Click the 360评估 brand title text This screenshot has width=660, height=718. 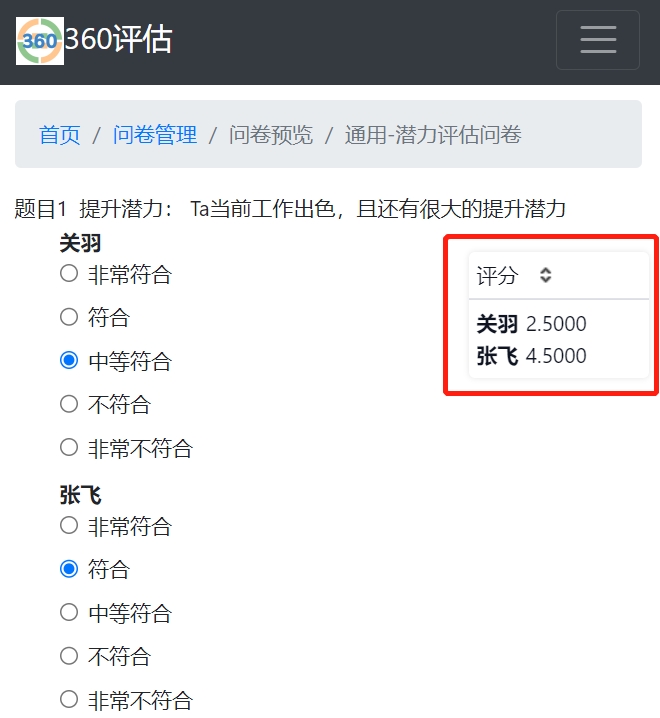click(x=119, y=39)
